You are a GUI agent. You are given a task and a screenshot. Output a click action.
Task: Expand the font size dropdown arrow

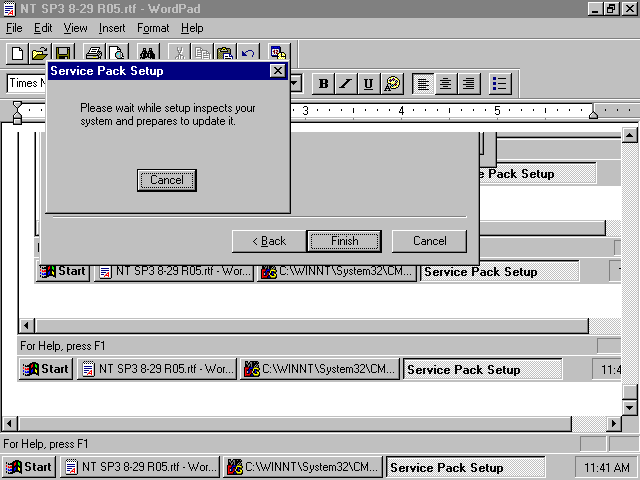pyautogui.click(x=295, y=84)
